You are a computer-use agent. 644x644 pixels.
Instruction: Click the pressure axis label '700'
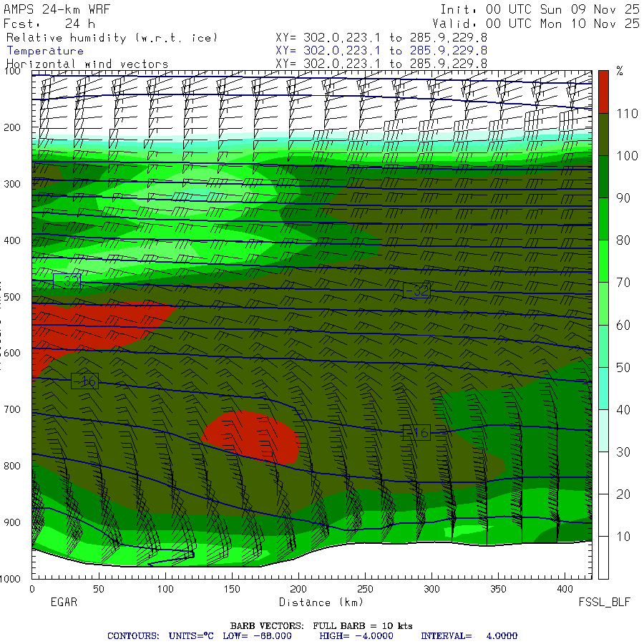[x=12, y=409]
